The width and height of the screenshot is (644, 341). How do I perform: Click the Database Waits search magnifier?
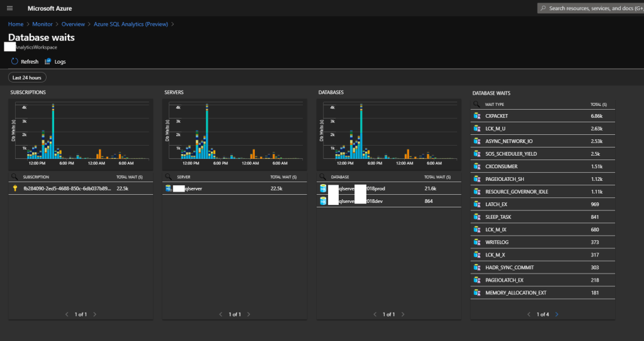pos(477,104)
